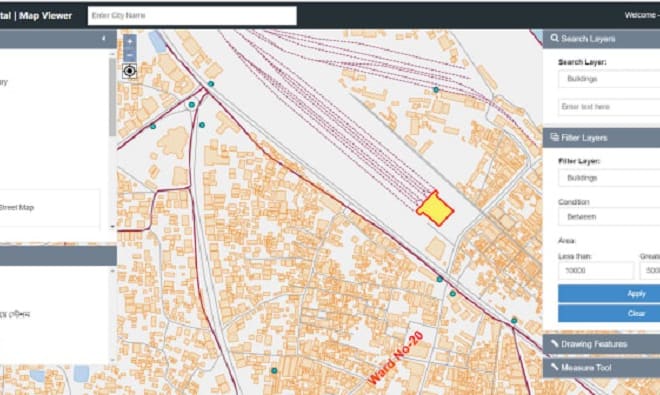Open the Condition dropdown showing Between
660x395 pixels.
(x=609, y=217)
